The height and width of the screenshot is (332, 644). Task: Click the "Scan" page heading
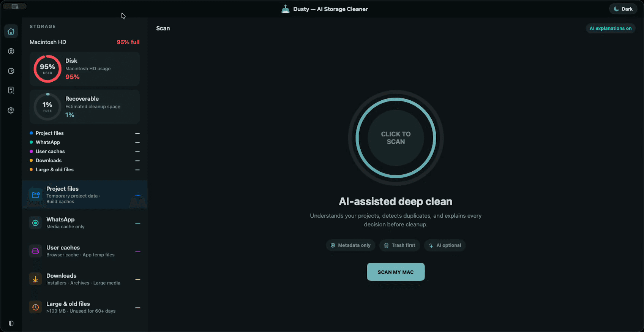coord(163,28)
